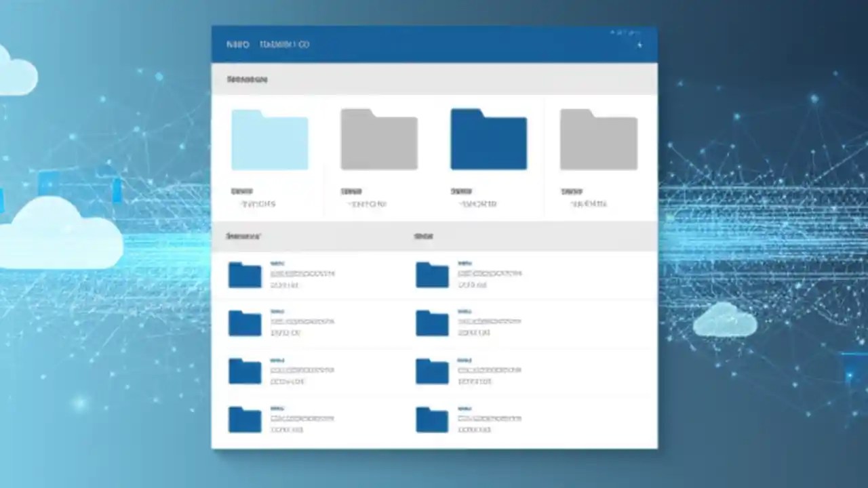Select the second folder icon in the left column

click(x=244, y=323)
